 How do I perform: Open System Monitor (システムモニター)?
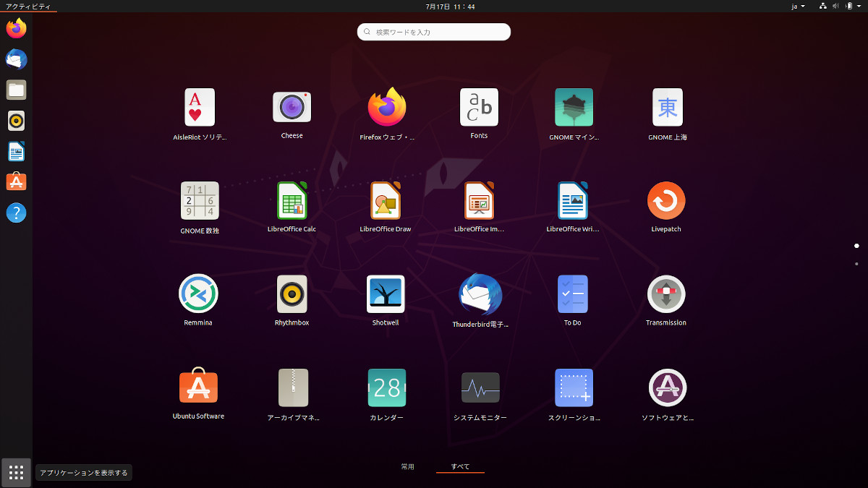point(480,388)
